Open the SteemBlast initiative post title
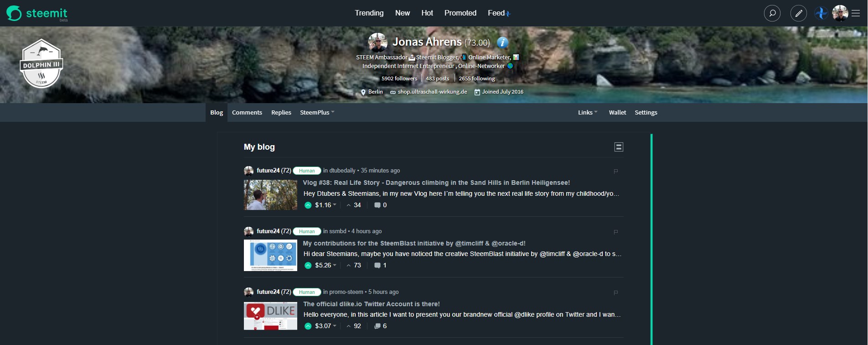This screenshot has width=868, height=345. pyautogui.click(x=414, y=244)
